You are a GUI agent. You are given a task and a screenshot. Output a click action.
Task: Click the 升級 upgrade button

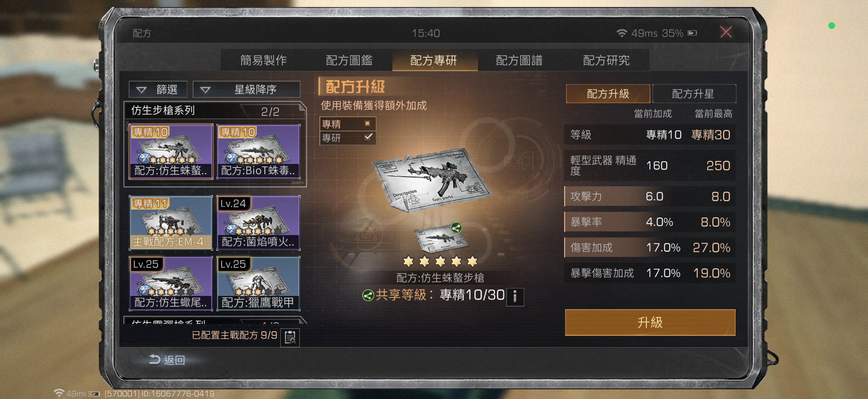point(650,322)
